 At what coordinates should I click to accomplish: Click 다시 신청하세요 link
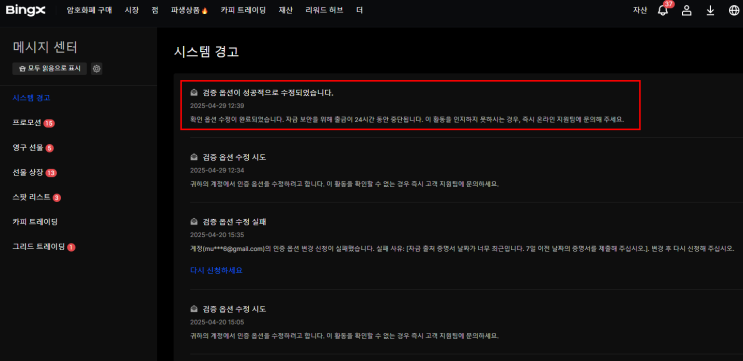pyautogui.click(x=217, y=270)
